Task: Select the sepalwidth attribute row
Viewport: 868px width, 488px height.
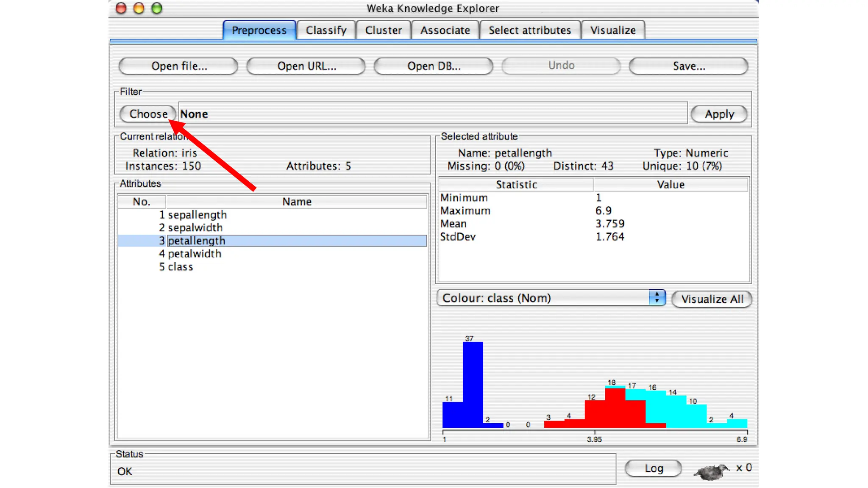Action: pyautogui.click(x=195, y=228)
